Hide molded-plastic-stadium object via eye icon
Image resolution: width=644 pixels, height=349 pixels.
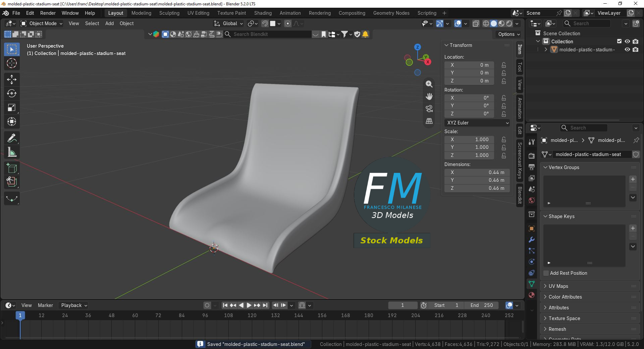pyautogui.click(x=627, y=49)
